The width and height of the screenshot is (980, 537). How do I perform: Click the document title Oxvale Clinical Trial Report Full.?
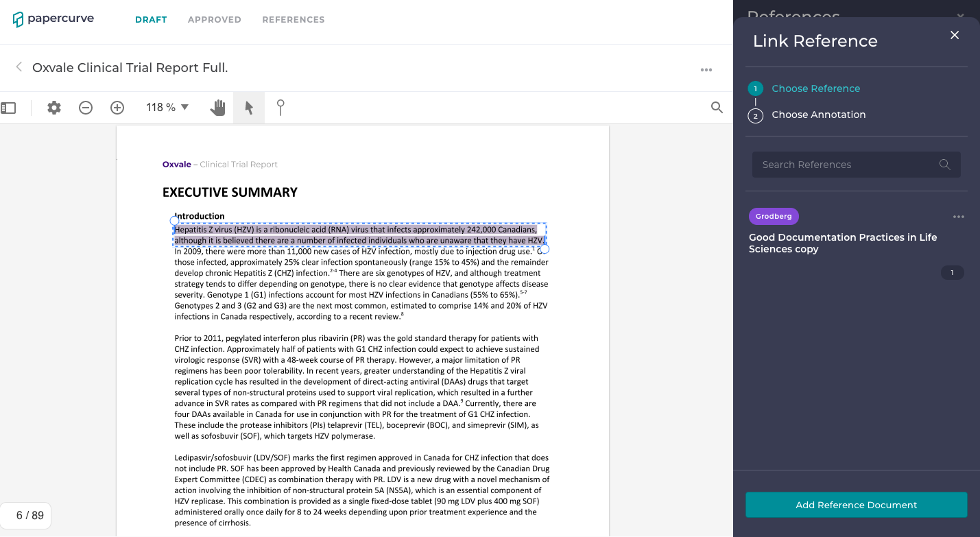click(x=130, y=67)
